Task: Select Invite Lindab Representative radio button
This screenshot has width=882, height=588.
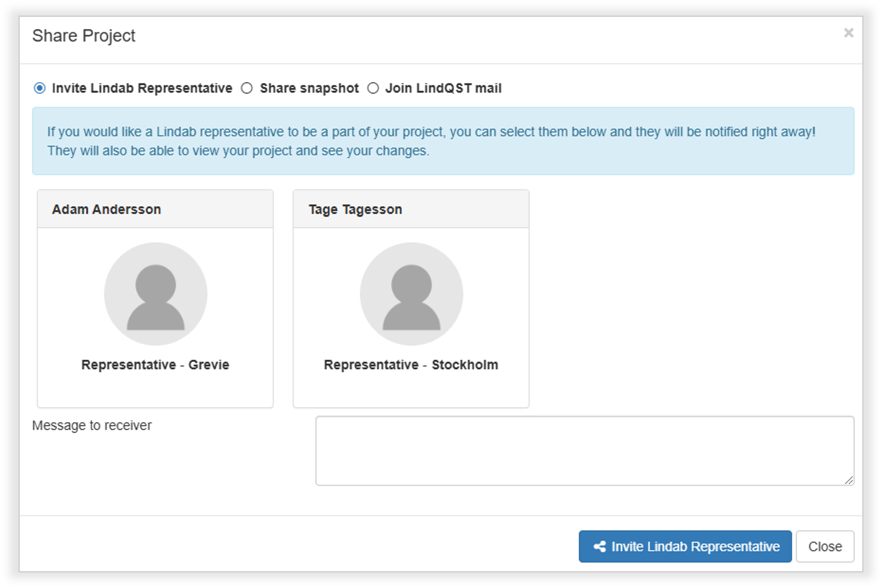Action: tap(40, 88)
